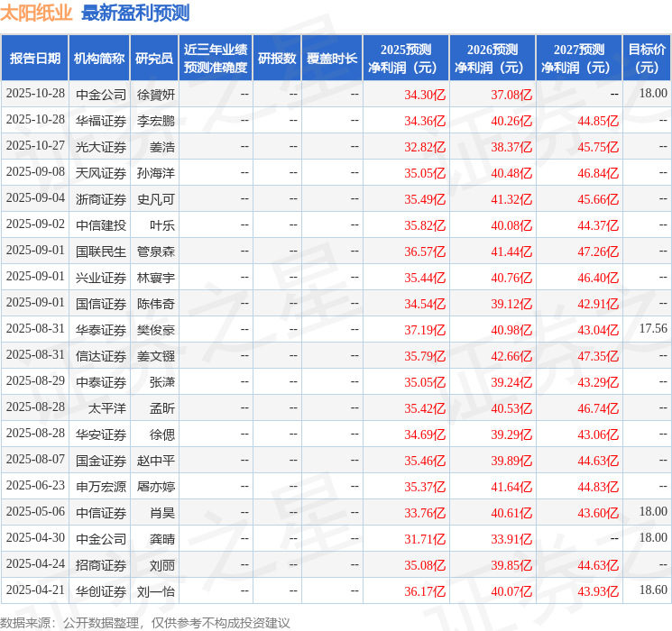Viewport: 672px width, 631px height.
Task: Select the 研究员 column header
Action: 154,59
